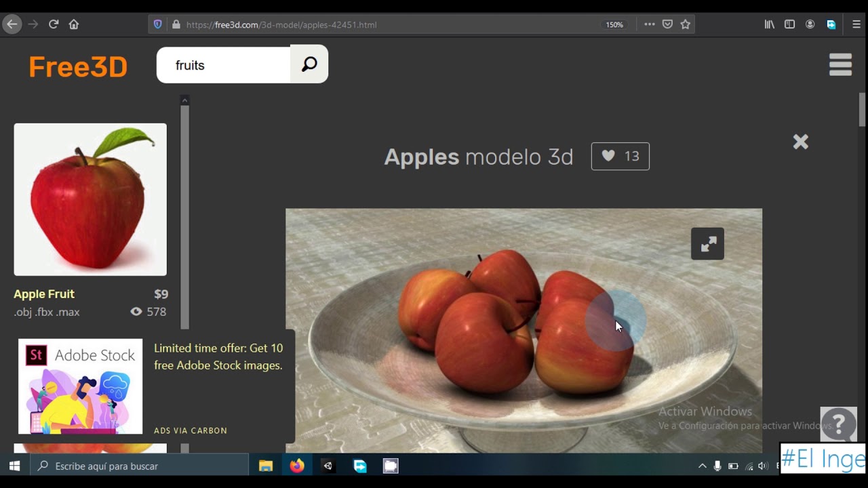
Task: Open the Adobe Stock ad image
Action: tap(80, 386)
